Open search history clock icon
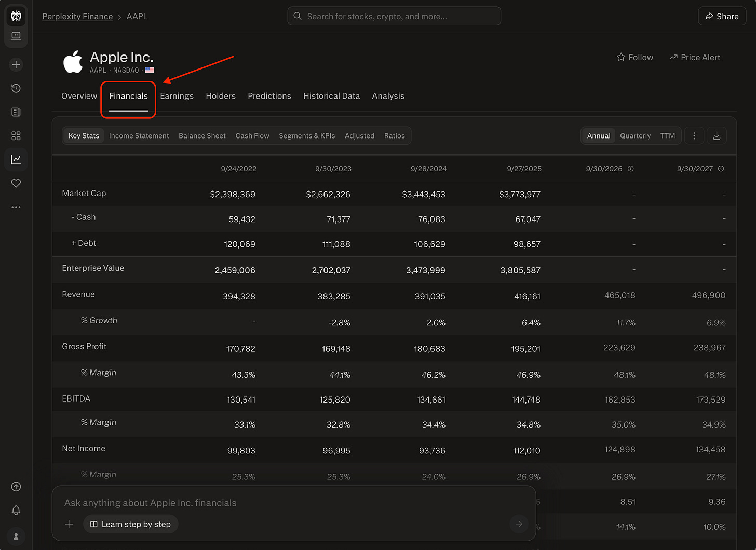 [16, 88]
